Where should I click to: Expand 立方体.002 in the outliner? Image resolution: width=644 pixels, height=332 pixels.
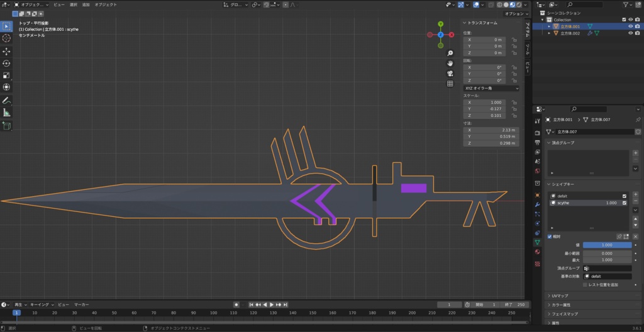point(549,33)
